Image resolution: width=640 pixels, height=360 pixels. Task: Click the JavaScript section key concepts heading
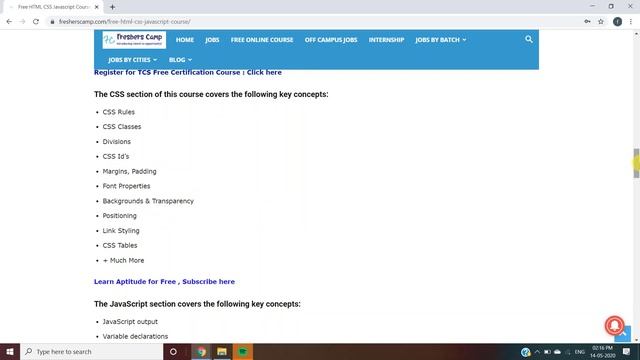coord(197,304)
